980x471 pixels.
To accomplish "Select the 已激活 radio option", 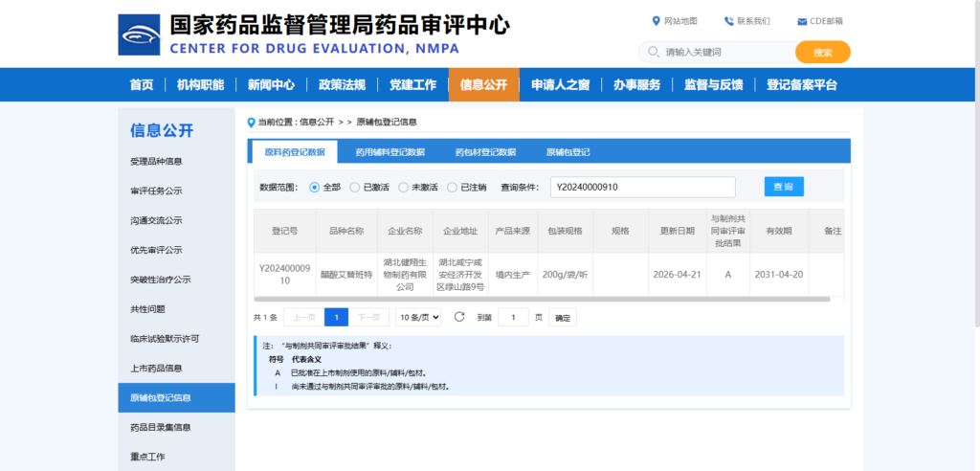I will [x=355, y=188].
